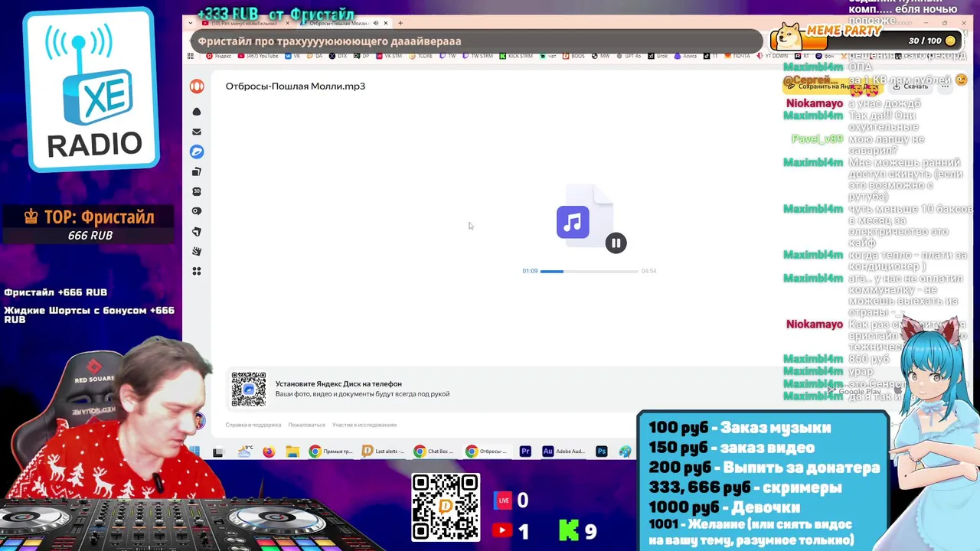Open the MW bookmark

point(601,56)
